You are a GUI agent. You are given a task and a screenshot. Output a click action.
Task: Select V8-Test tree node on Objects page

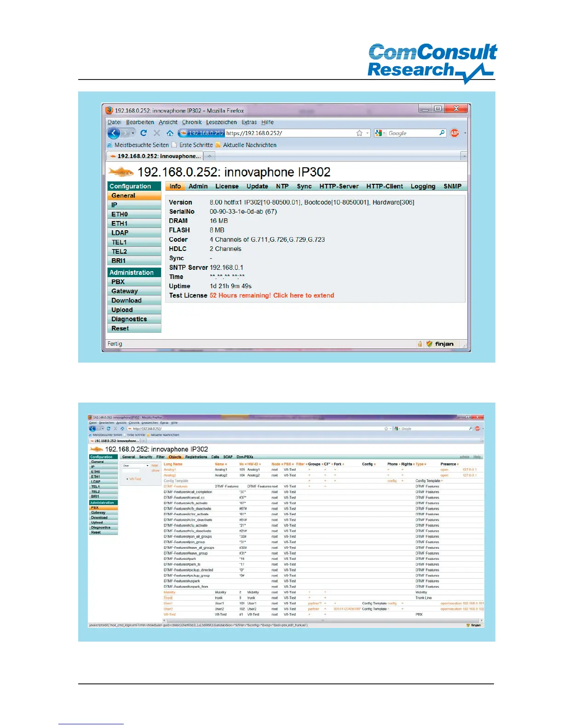click(x=135, y=479)
